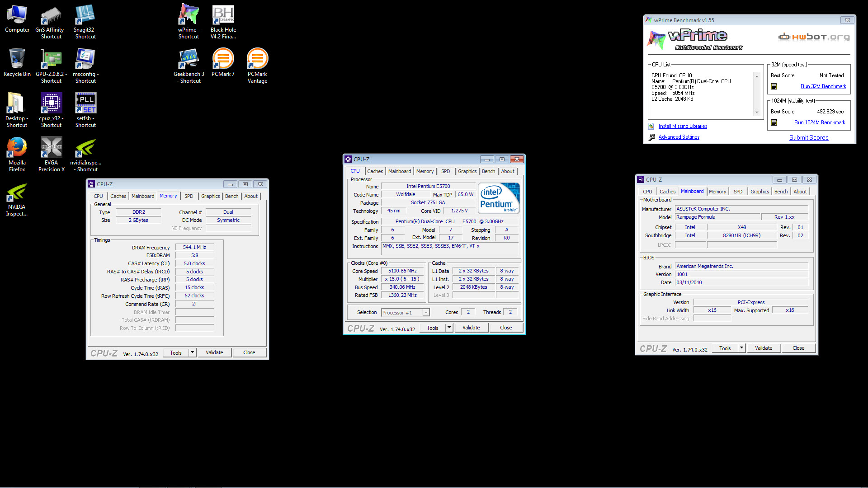Open Black Hole V4.2 benchmark icon
The width and height of the screenshot is (868, 488).
[223, 22]
